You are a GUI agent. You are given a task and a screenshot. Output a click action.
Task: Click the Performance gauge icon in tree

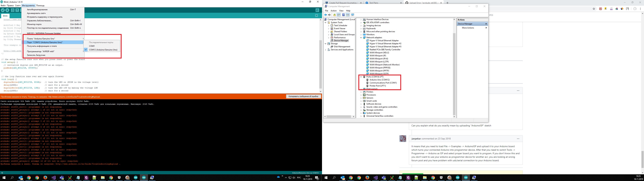coord(332,38)
